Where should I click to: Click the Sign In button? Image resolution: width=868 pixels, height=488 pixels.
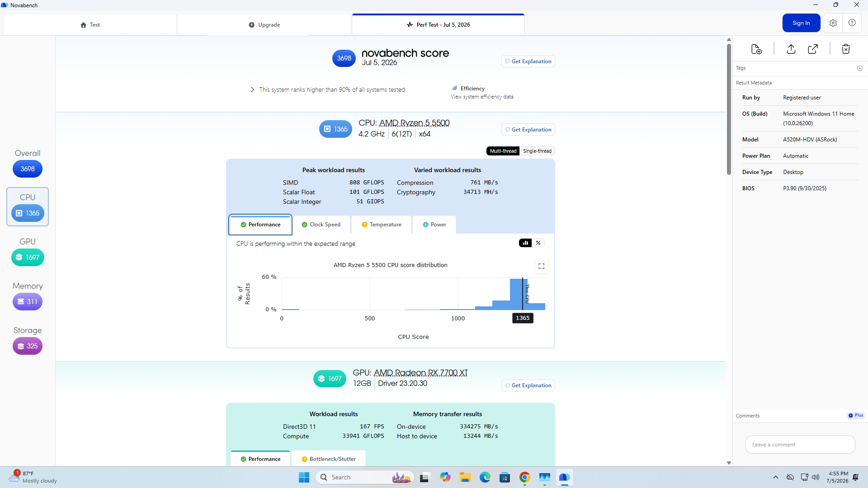pos(801,23)
